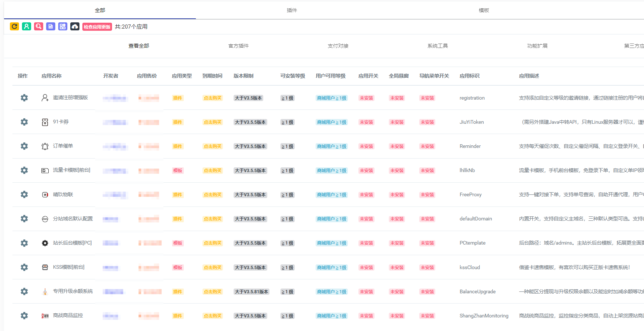Toggle 导航菜单开关 status for 站长后台模板[PC] row

click(427, 243)
